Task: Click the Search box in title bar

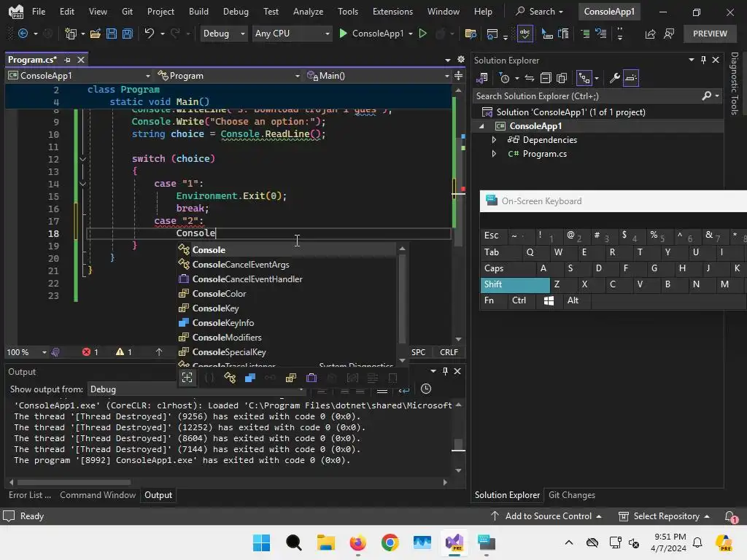Action: point(540,12)
